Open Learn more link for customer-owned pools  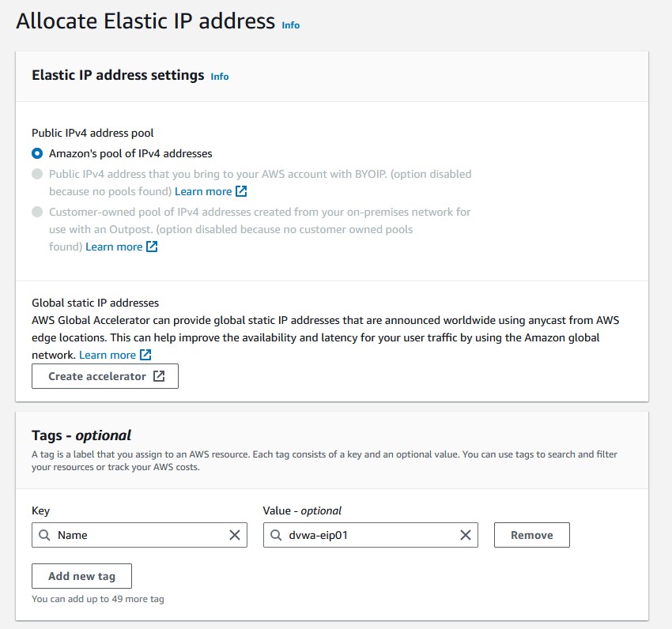click(114, 247)
